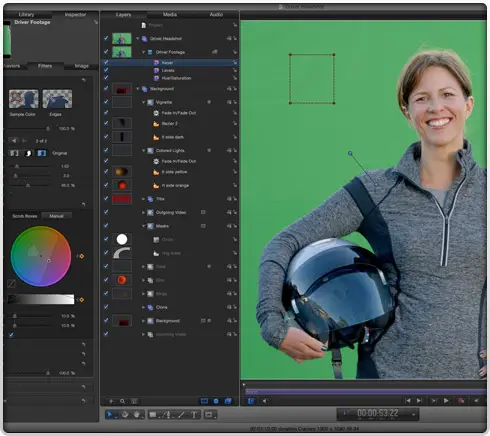Go to end of project

click(x=419, y=401)
